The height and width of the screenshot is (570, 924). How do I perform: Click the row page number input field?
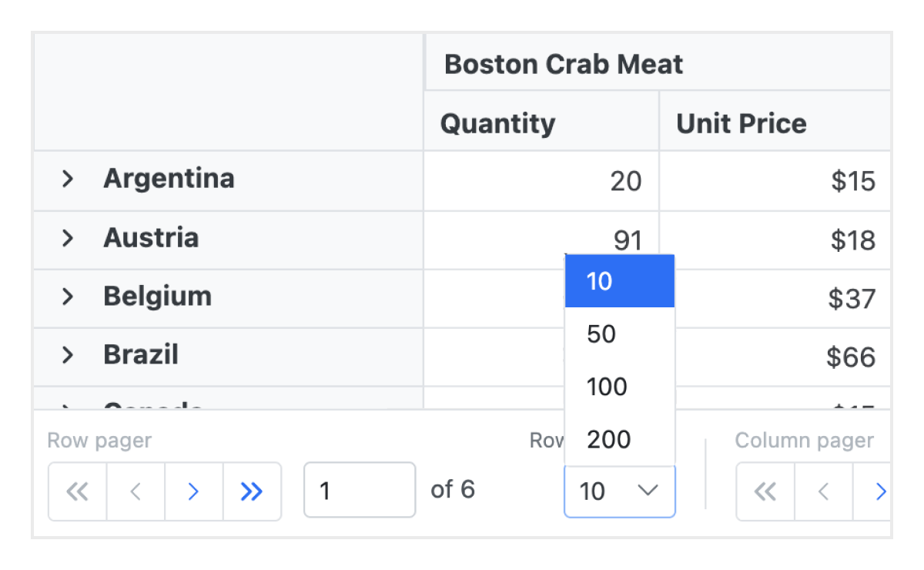click(359, 490)
